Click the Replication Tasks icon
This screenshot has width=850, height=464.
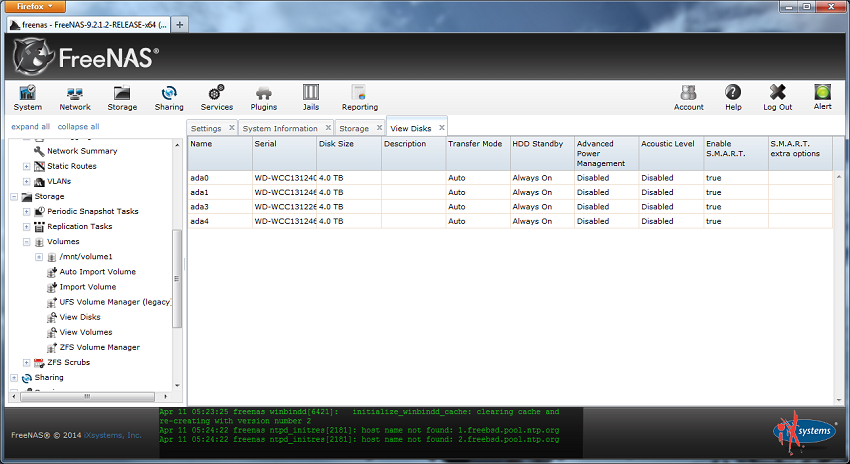pyautogui.click(x=39, y=227)
